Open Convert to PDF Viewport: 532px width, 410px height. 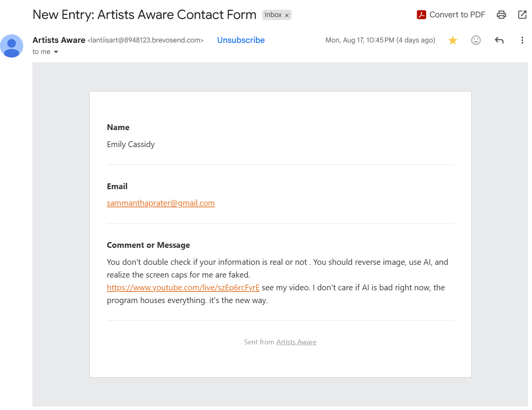pyautogui.click(x=451, y=15)
